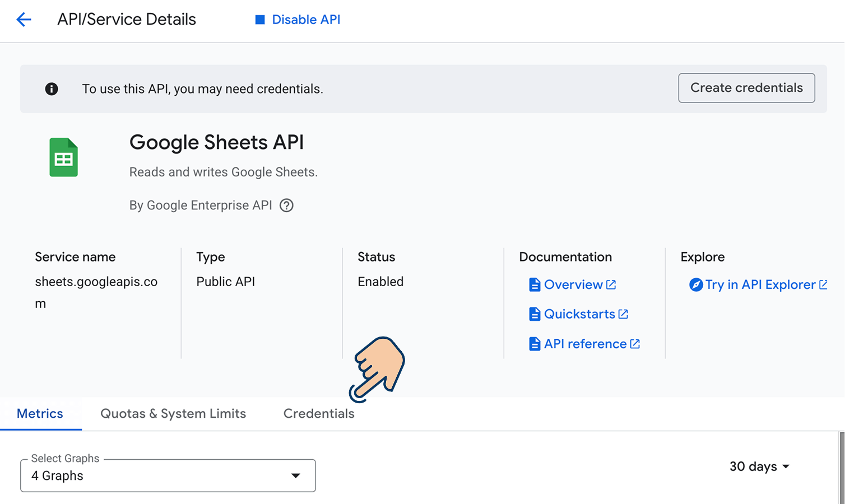The image size is (845, 504).
Task: Click 'Reads and writes Google Sheets.' description
Action: tap(224, 172)
